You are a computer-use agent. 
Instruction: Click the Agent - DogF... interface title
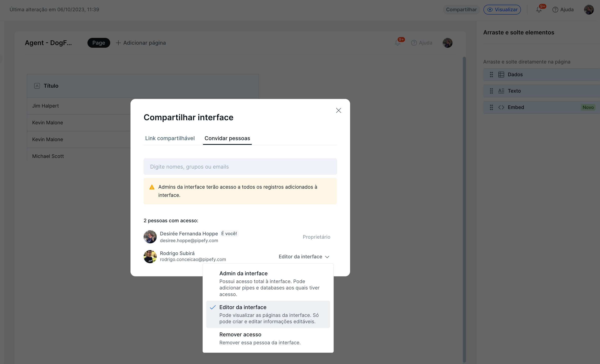pos(48,43)
